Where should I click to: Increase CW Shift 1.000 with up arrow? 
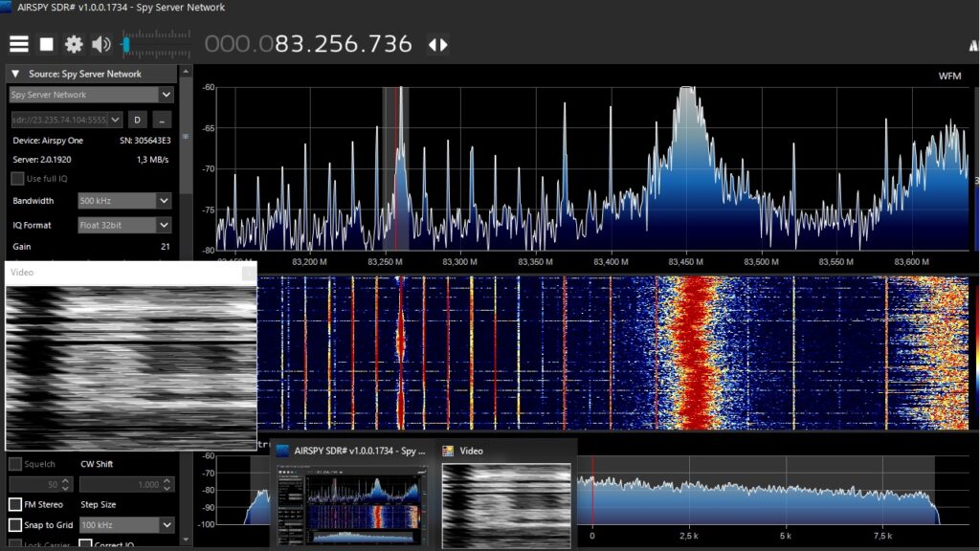[x=167, y=481]
